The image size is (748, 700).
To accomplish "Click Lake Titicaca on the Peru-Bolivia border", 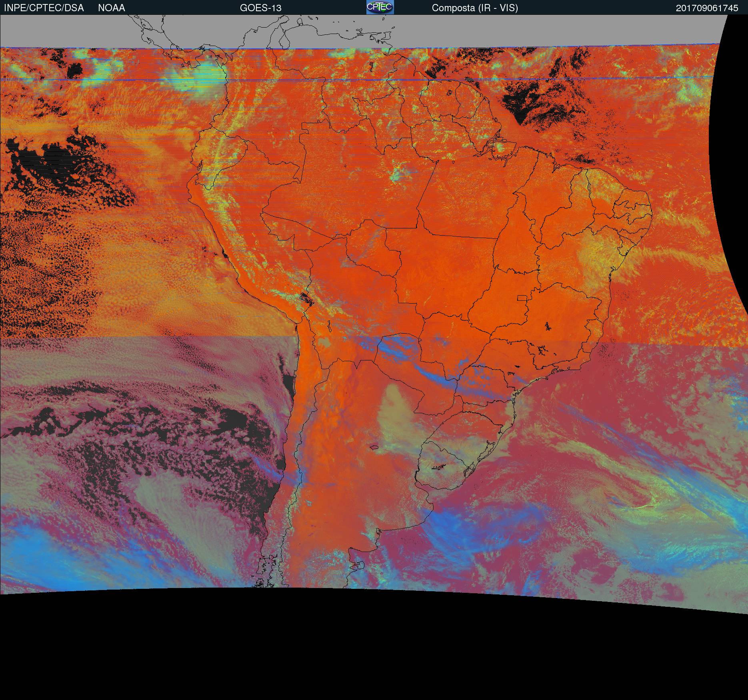I will point(305,297).
